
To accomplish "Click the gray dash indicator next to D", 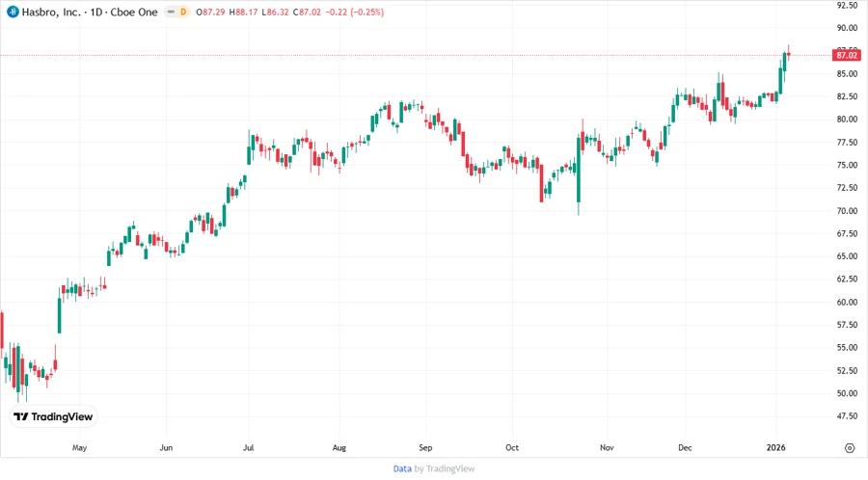I will [x=171, y=12].
